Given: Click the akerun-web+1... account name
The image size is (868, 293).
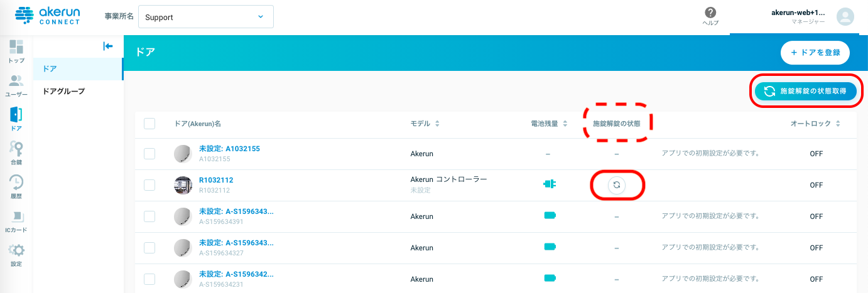Looking at the screenshot, I should click(x=798, y=13).
